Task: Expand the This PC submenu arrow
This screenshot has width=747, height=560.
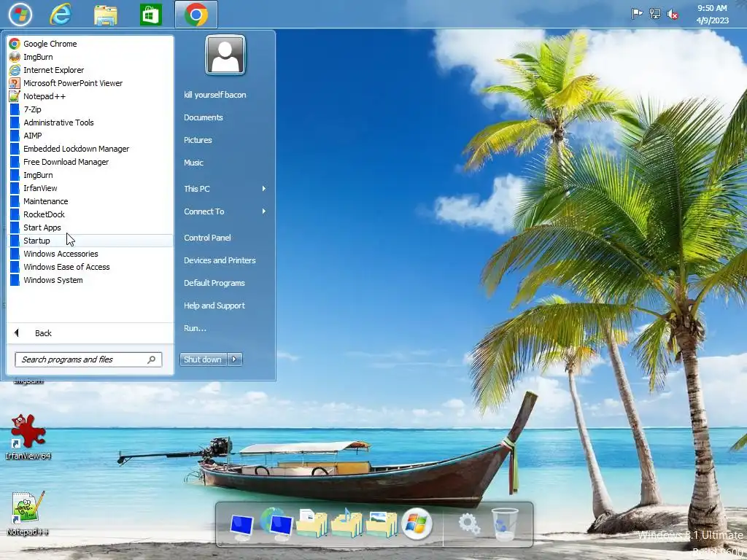Action: [x=263, y=189]
